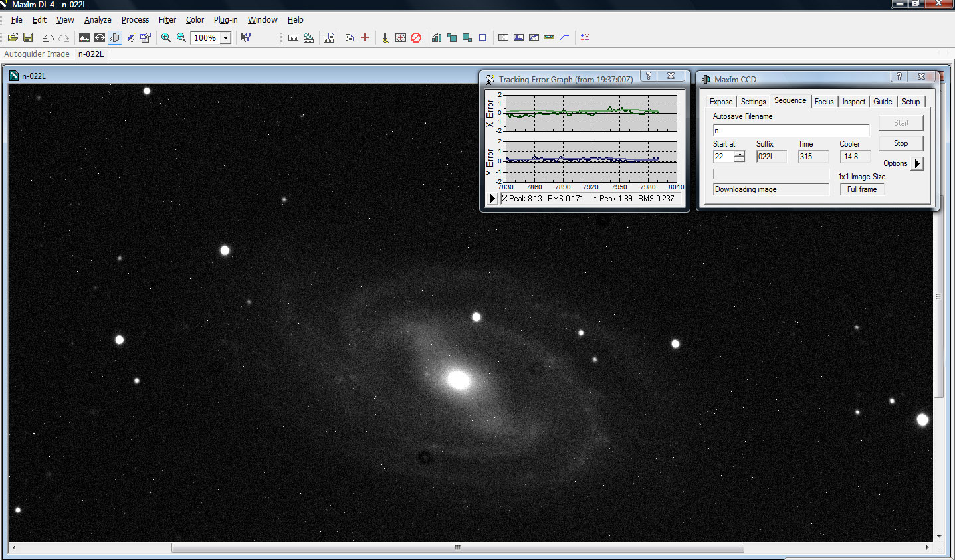Open the Process menu
955x560 pixels.
tap(135, 20)
